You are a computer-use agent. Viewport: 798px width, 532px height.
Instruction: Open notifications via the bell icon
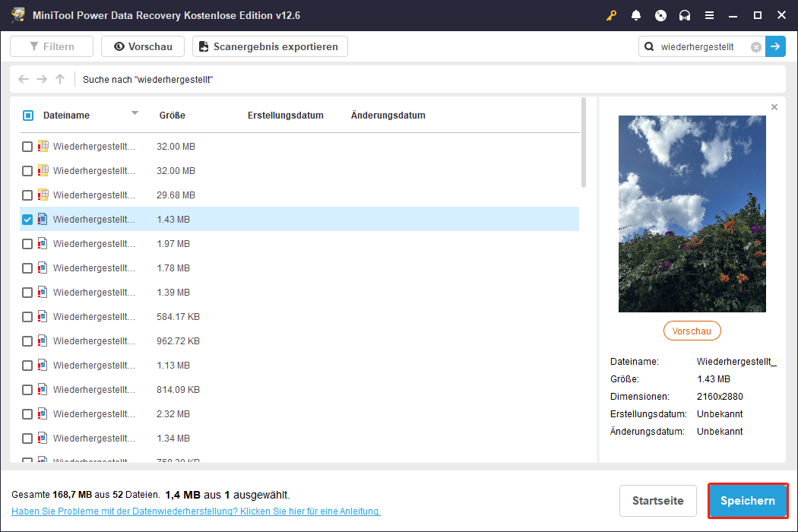(x=636, y=15)
